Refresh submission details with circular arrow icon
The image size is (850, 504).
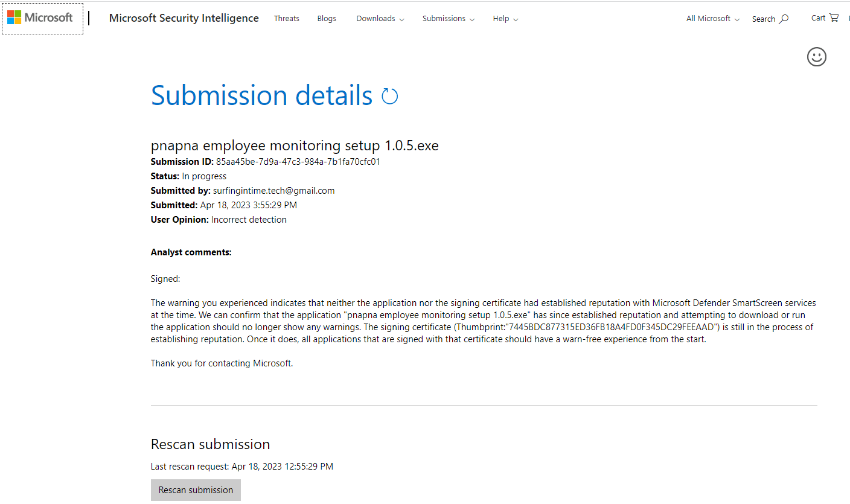(x=390, y=96)
